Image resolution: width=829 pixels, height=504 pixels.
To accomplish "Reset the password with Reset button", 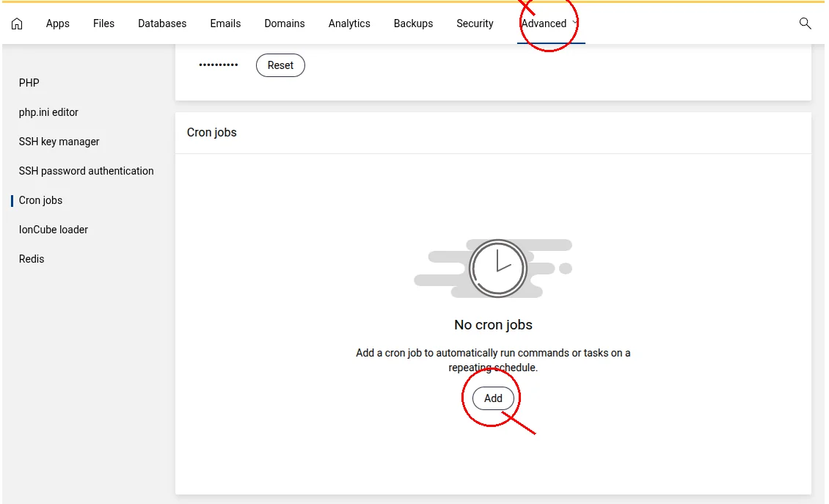I will pos(280,65).
